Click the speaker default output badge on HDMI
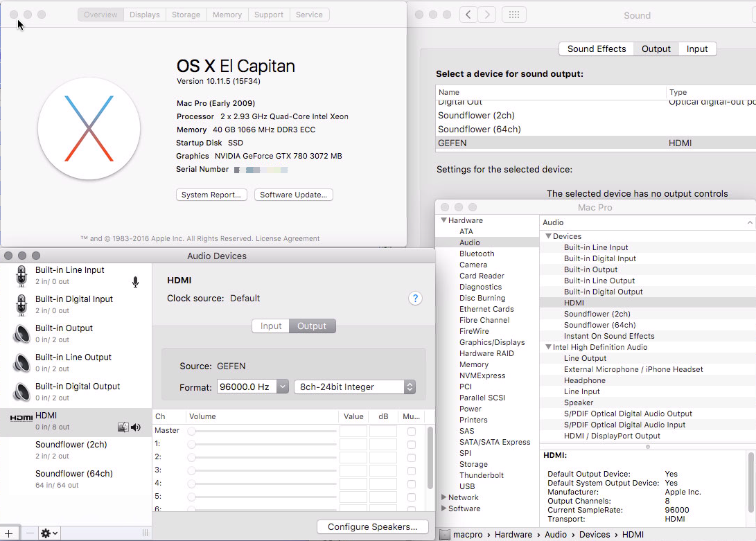Screen dimensions: 756x541 136,427
